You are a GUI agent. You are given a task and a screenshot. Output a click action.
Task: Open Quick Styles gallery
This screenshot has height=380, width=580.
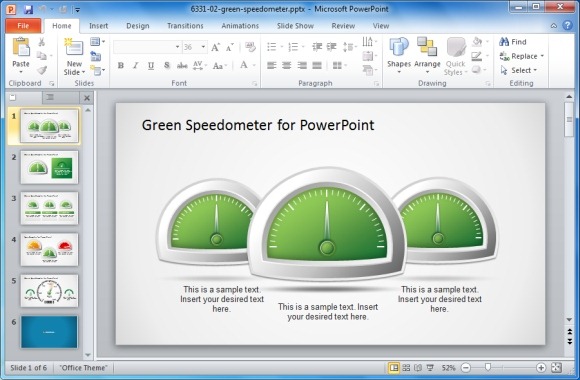(456, 56)
